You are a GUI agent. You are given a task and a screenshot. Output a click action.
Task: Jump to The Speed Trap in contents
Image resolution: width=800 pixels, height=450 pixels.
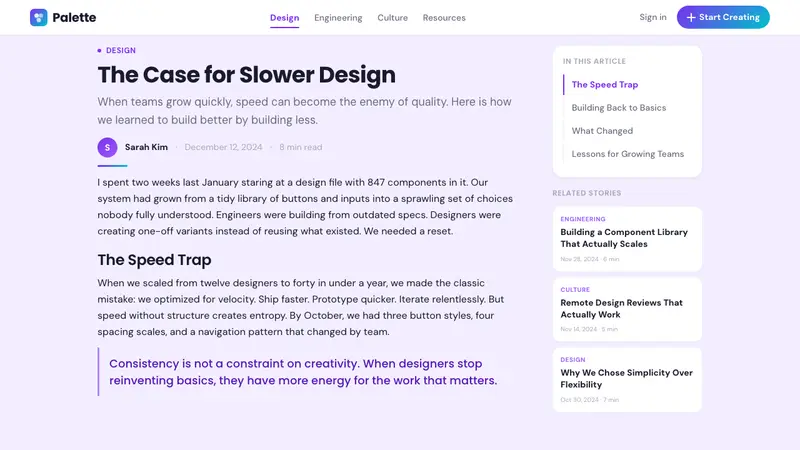tap(605, 85)
